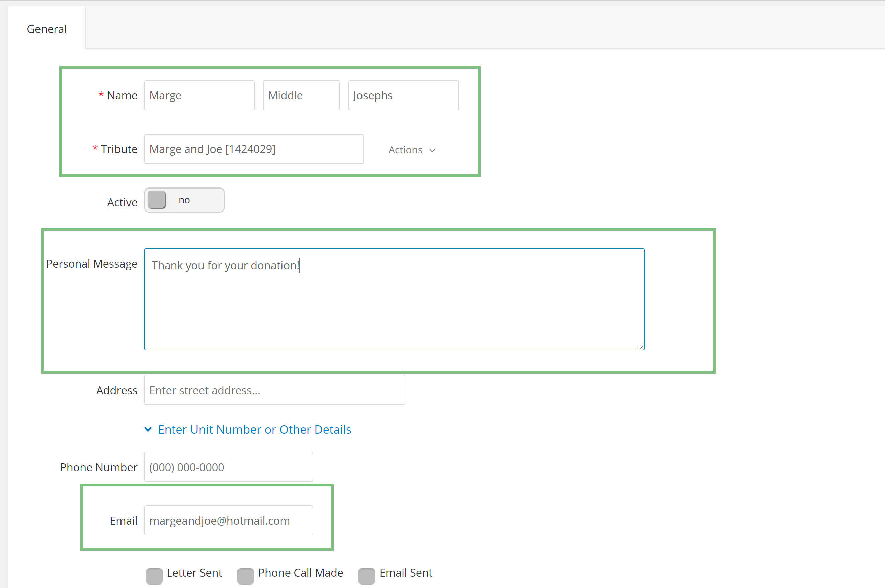The image size is (885, 588).
Task: Check the Email Sent checkbox
Action: point(367,576)
